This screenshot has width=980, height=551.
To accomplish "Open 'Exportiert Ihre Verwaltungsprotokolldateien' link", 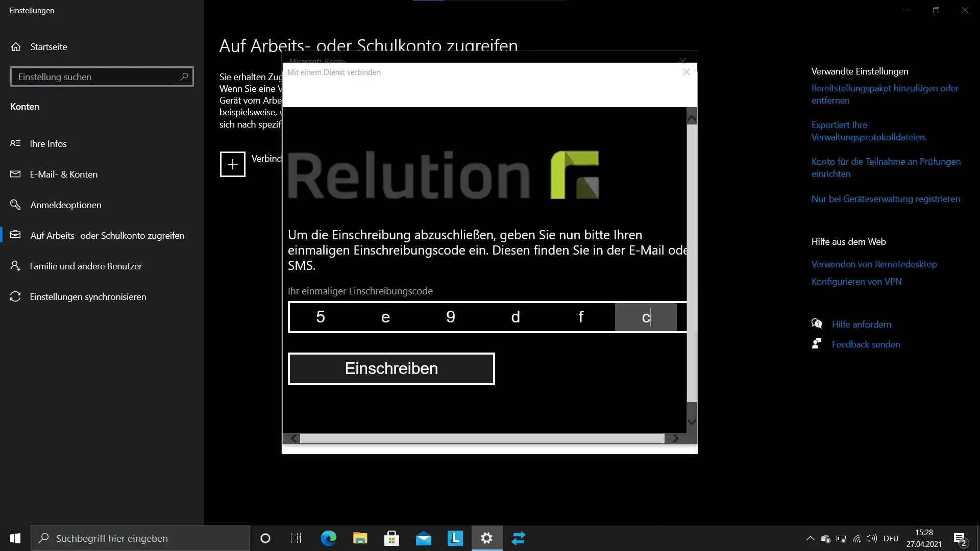I will (x=869, y=131).
